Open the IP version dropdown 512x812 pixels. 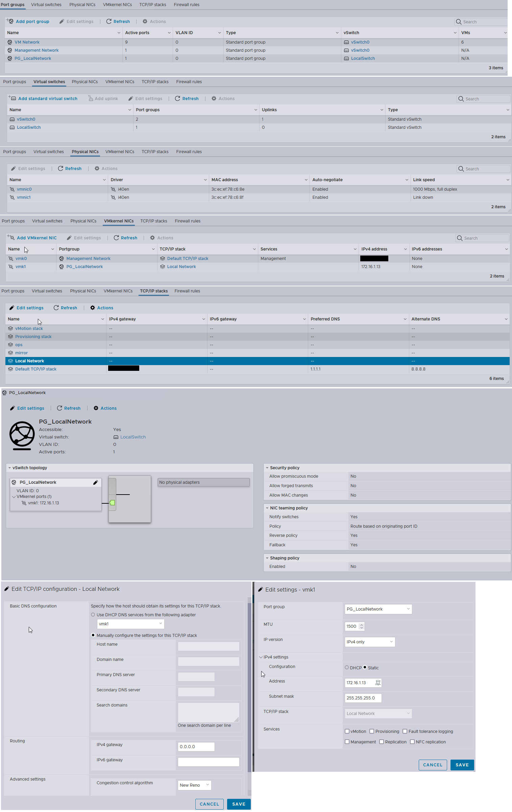pos(370,642)
